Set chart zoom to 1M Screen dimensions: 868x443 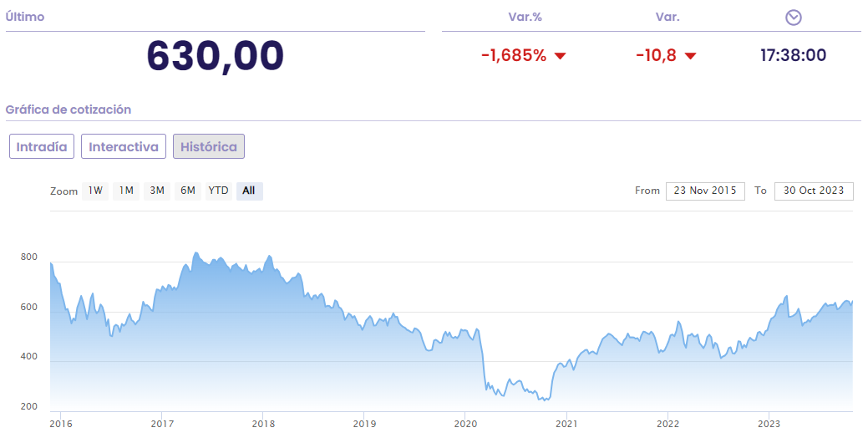click(x=126, y=191)
